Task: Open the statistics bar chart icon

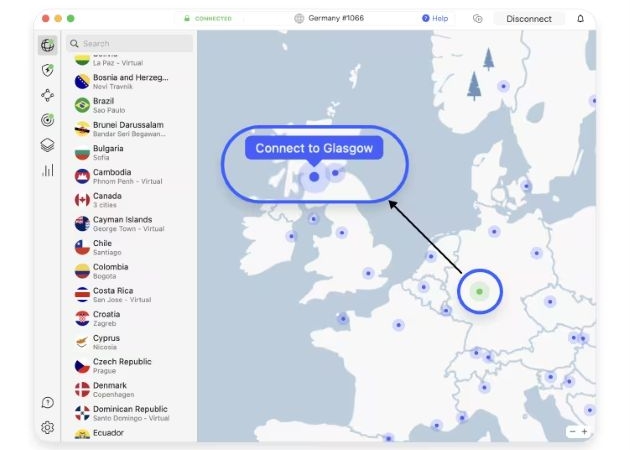Action: [47, 170]
